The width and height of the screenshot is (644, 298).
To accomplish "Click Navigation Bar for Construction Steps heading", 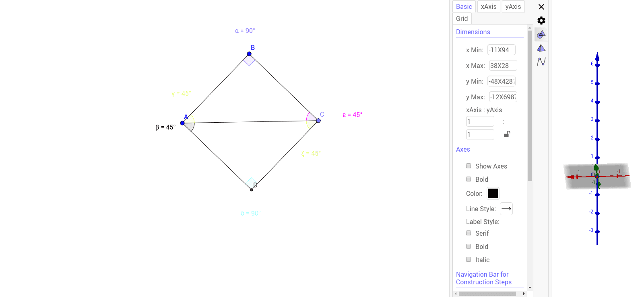I will pos(484,278).
